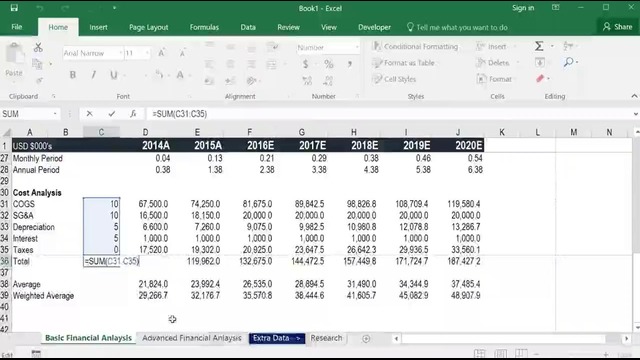Click the Share button
This screenshot has height=360, width=640.
click(618, 27)
